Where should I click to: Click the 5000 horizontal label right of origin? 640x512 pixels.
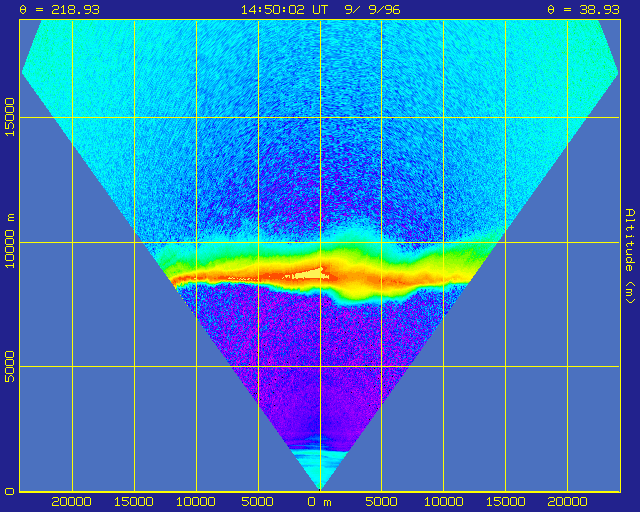tap(381, 502)
